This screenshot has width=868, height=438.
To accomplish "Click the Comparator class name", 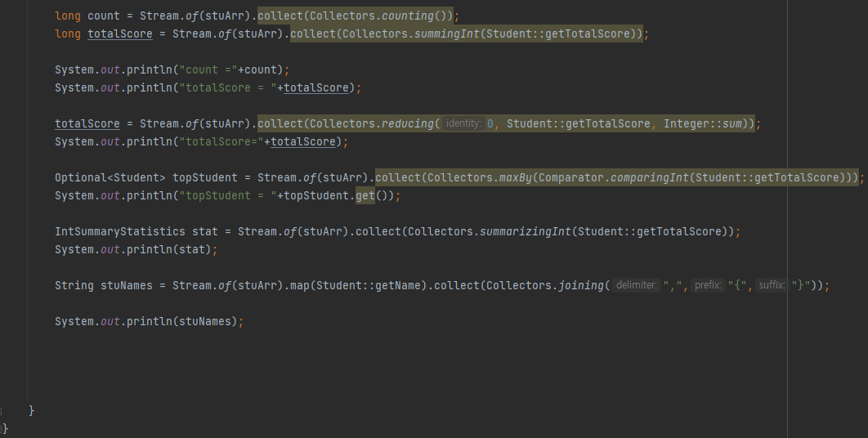I will click(570, 178).
